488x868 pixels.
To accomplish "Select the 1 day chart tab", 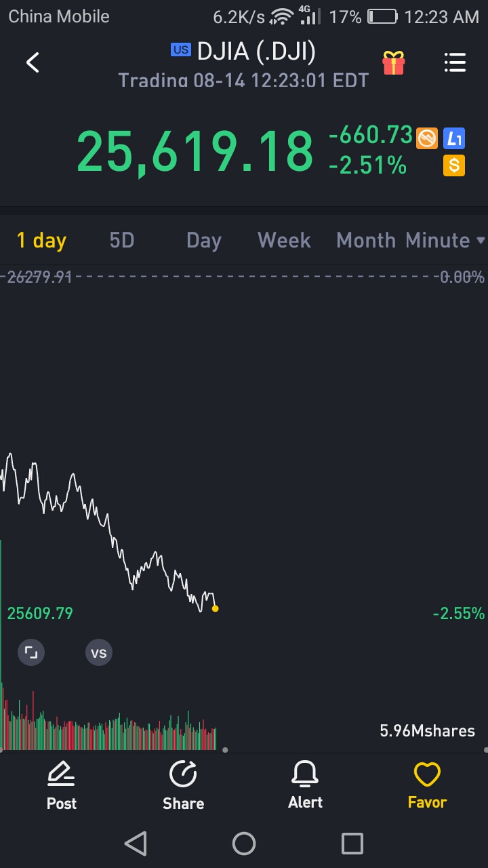I will coord(41,241).
